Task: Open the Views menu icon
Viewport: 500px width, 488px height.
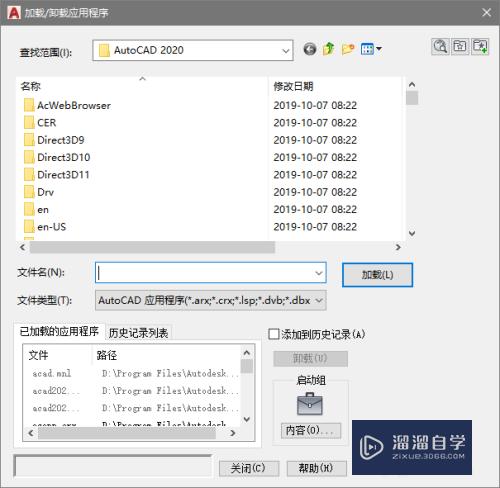Action: coord(371,49)
